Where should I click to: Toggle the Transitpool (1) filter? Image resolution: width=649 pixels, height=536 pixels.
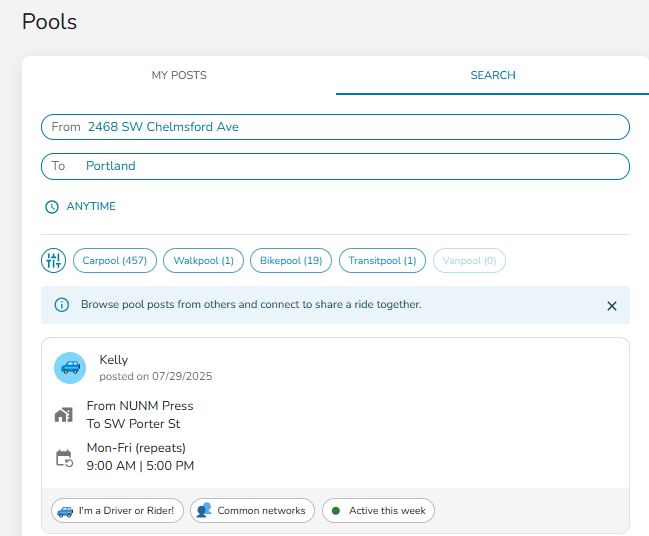pyautogui.click(x=382, y=260)
